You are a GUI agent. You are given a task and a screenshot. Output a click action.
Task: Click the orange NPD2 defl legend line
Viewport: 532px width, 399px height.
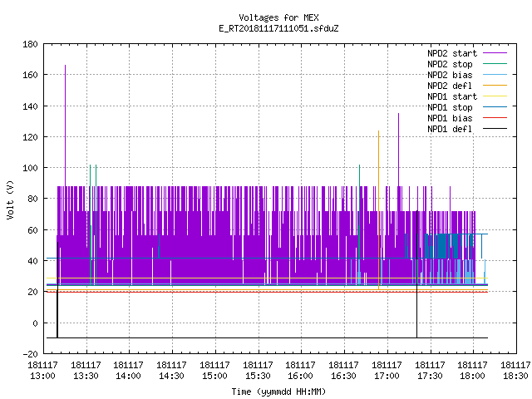point(495,85)
